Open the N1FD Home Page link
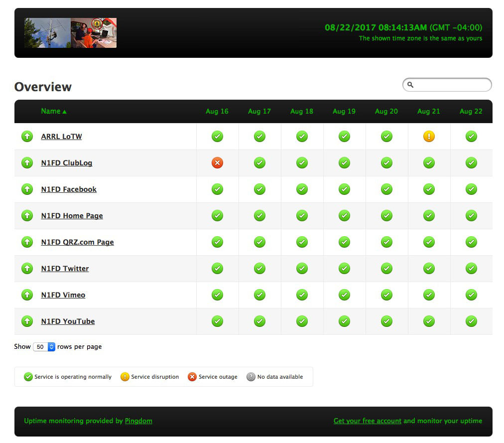Screen dimensions: 504x443 72,216
